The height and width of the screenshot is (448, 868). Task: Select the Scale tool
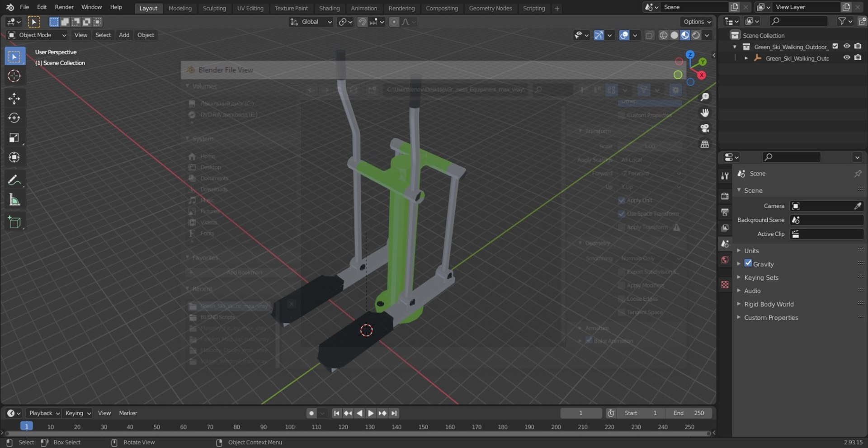(14, 138)
